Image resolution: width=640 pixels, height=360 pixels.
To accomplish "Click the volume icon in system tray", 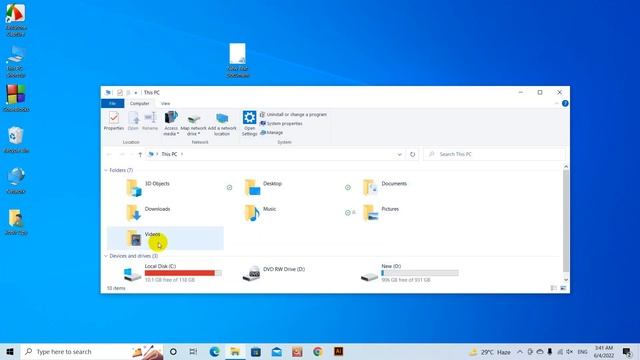I will click(570, 352).
